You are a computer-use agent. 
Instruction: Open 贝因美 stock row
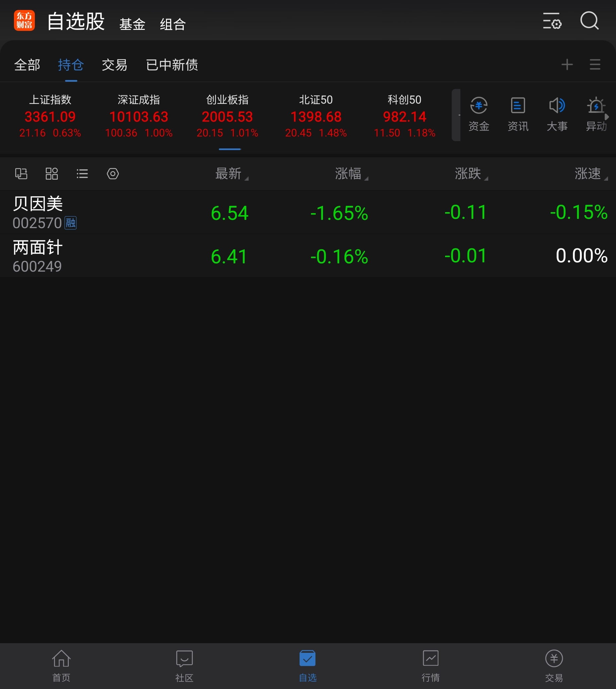pyautogui.click(x=308, y=212)
